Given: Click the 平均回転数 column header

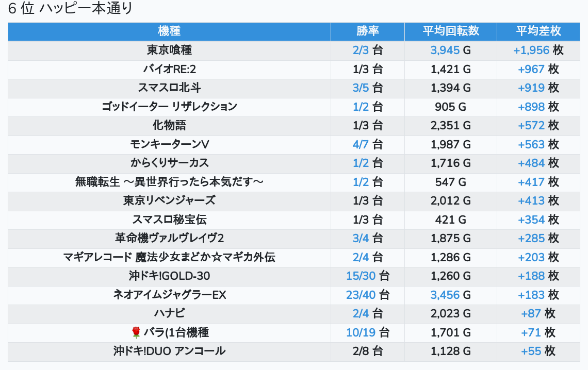Looking at the screenshot, I should tap(451, 31).
